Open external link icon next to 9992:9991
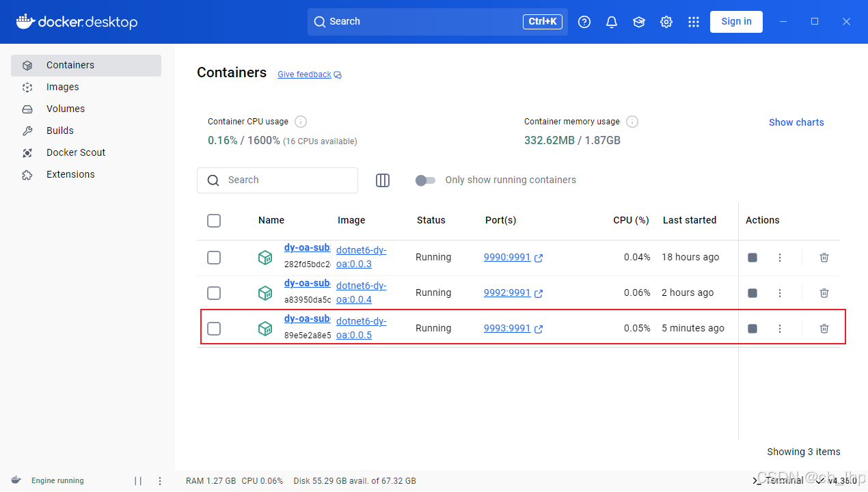 tap(539, 293)
